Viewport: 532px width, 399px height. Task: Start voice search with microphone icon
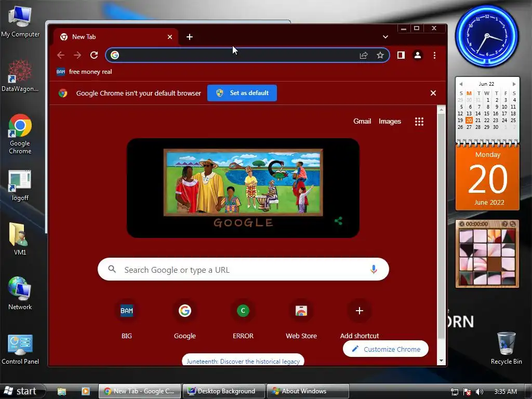[x=374, y=270]
